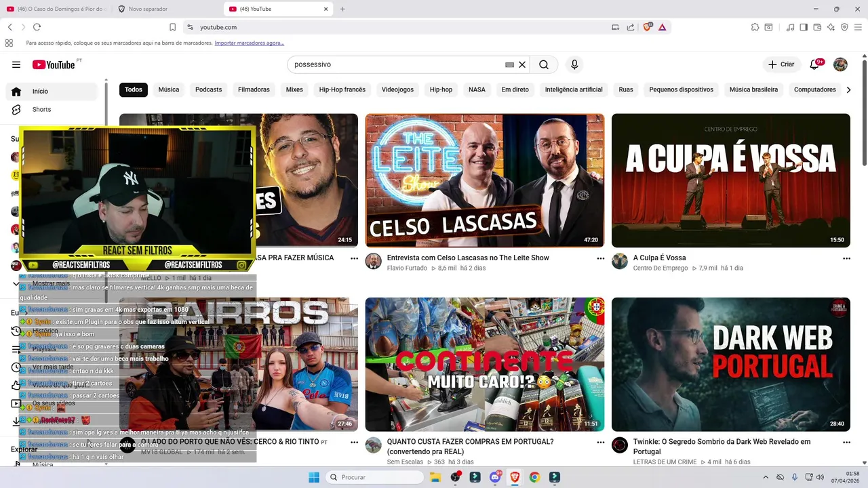Open Chrome from the Windows taskbar

[x=534, y=477]
